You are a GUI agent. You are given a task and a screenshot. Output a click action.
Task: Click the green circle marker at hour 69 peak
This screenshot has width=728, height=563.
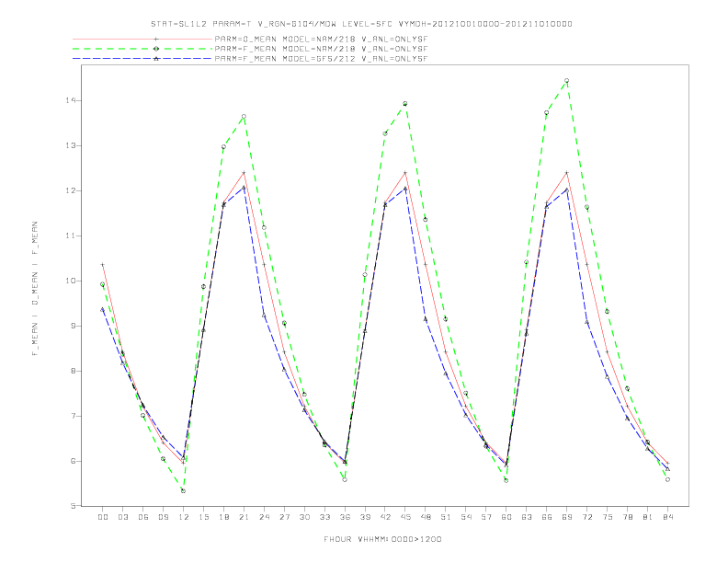tap(567, 81)
